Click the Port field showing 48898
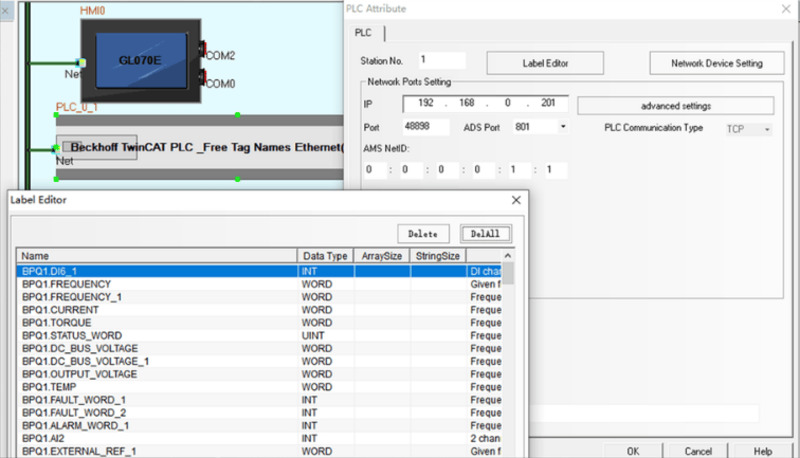Viewport: 800px width, 458px height. 426,126
